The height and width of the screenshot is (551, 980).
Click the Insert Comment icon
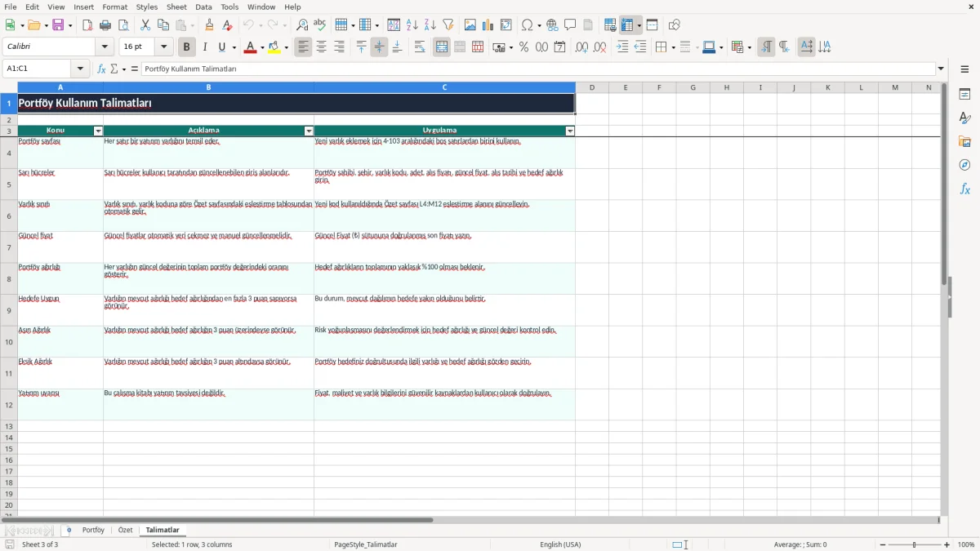coord(571,25)
